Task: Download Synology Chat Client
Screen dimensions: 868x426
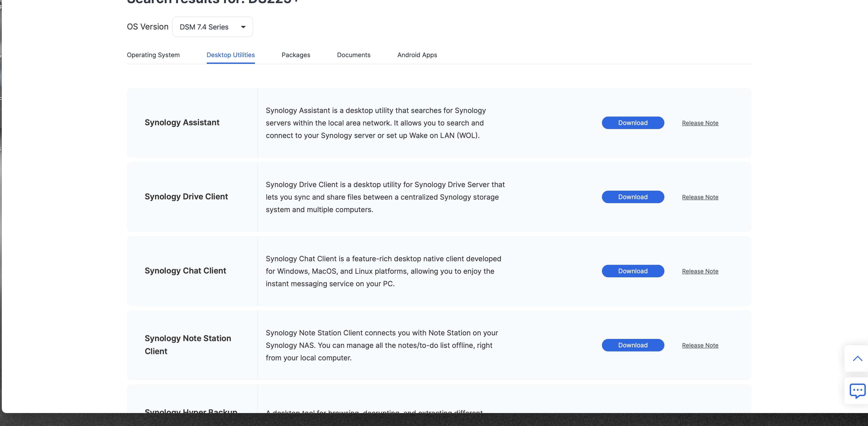Action: 633,271
